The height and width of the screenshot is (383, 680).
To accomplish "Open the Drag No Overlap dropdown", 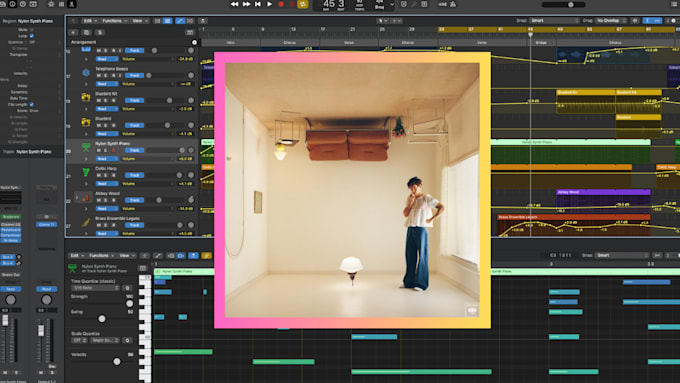I will (x=611, y=21).
